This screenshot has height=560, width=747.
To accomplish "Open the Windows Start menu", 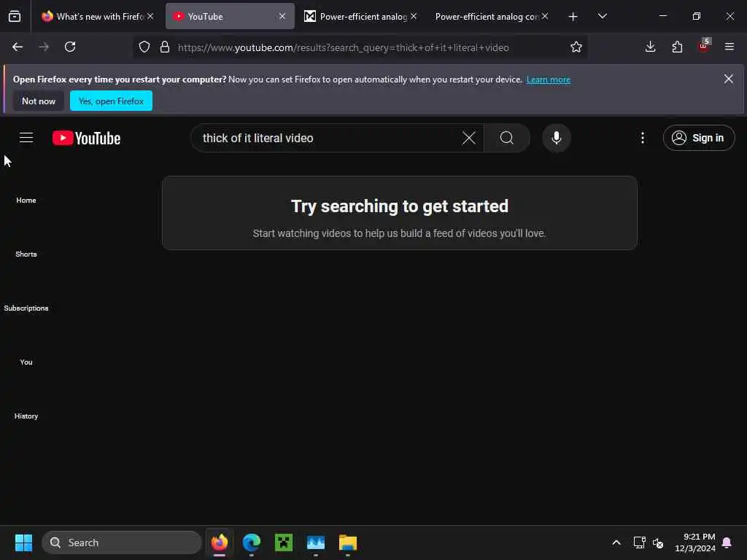I will (23, 542).
